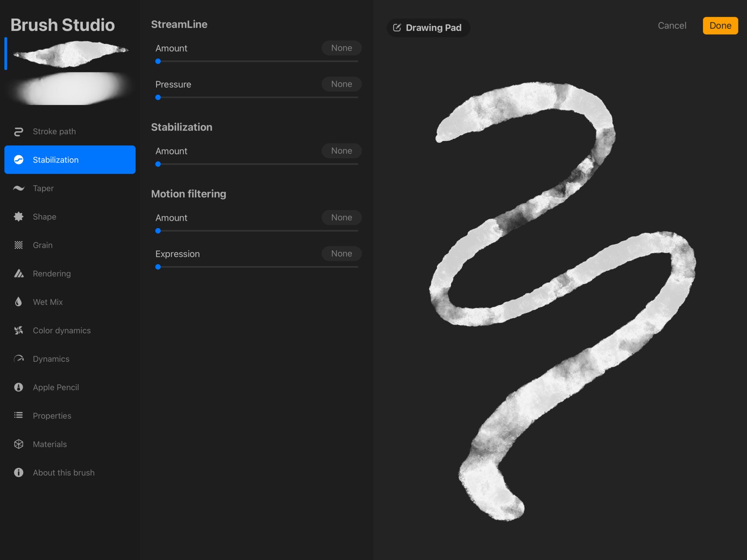Click the Dynamics gauge icon
The height and width of the screenshot is (560, 747).
click(x=19, y=359)
